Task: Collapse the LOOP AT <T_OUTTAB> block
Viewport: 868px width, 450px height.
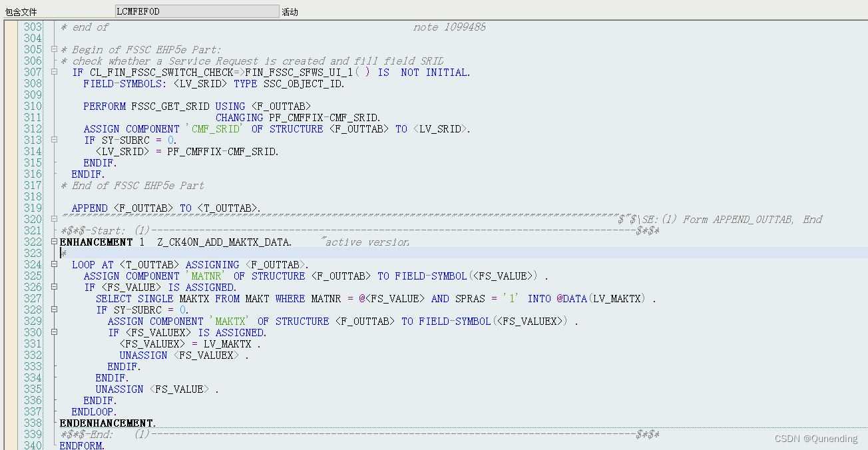Action: coord(53,264)
